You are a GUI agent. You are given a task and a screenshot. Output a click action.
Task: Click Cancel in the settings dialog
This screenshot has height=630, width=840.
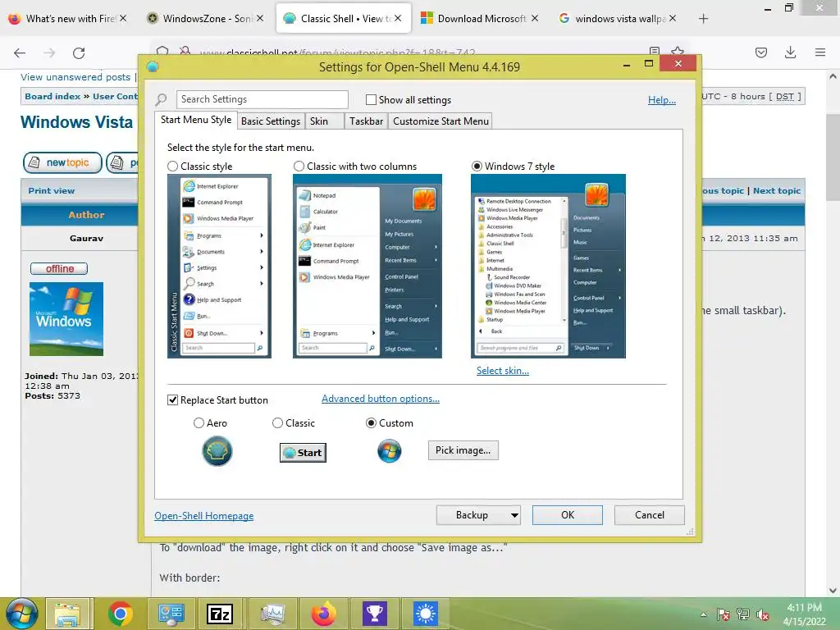click(x=650, y=515)
